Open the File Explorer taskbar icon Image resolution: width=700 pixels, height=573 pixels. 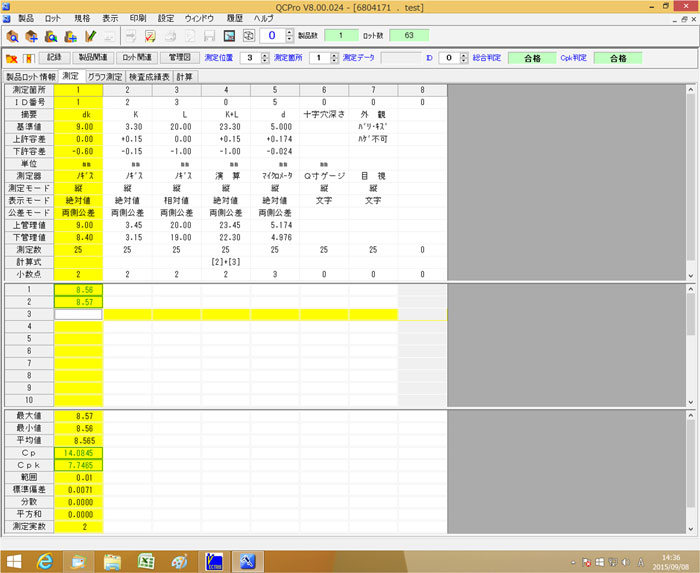pyautogui.click(x=112, y=561)
